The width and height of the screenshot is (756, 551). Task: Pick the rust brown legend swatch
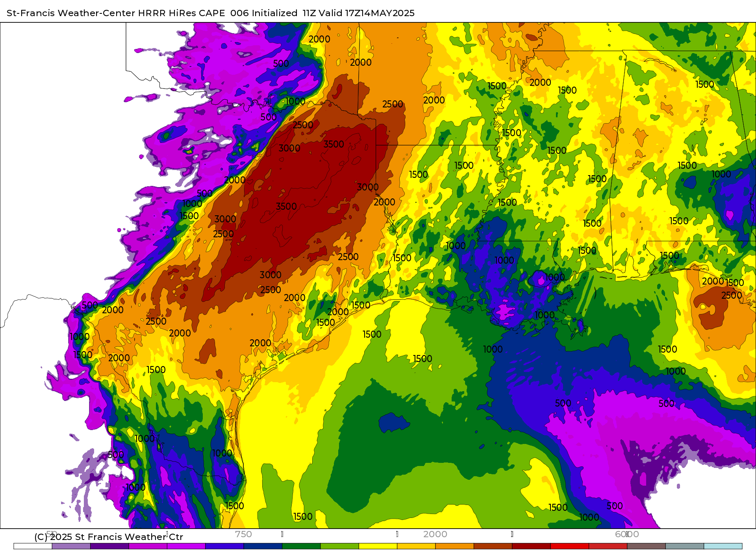coord(493,546)
